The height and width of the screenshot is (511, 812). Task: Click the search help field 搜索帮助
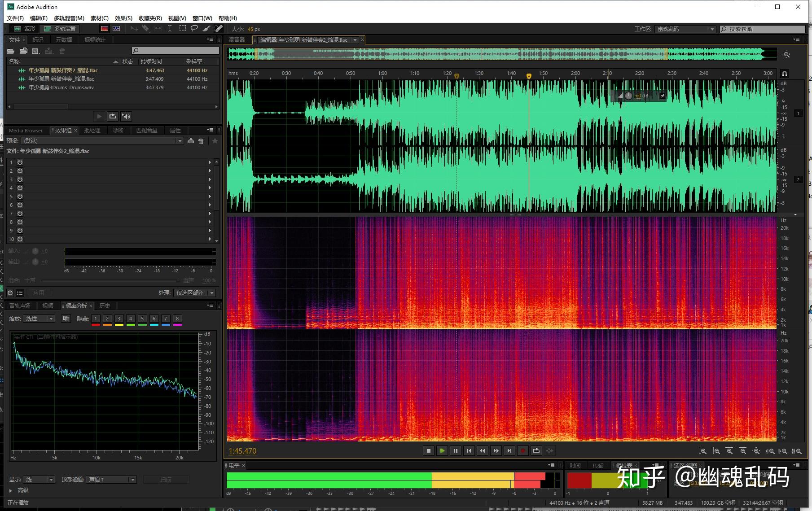click(762, 29)
